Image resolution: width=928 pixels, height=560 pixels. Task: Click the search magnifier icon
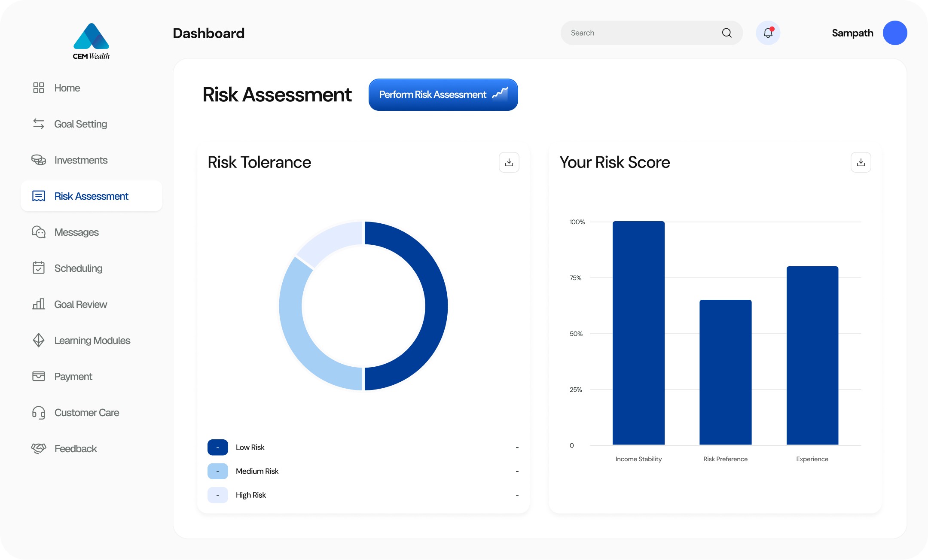tap(727, 33)
